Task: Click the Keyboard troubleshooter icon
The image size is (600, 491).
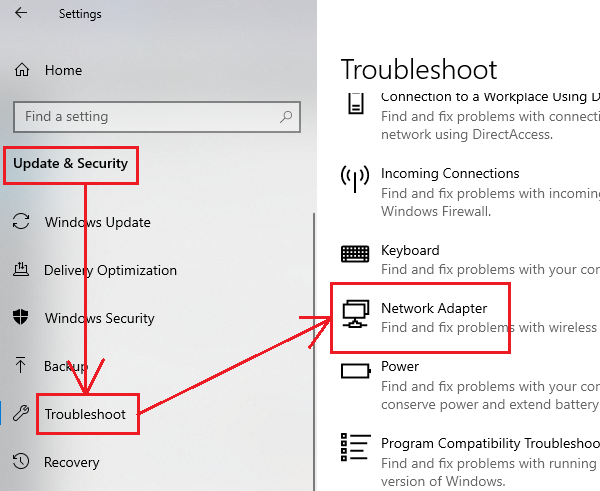Action: click(x=355, y=254)
